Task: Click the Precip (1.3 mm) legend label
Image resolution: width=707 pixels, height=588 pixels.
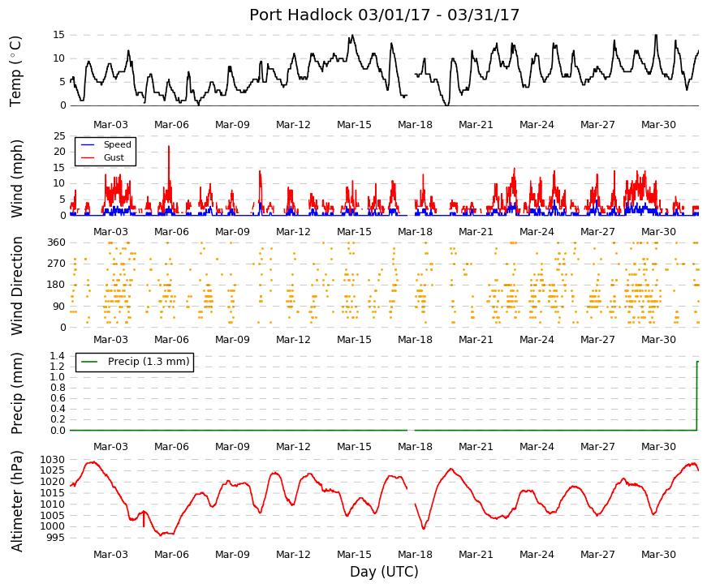Action: (149, 362)
